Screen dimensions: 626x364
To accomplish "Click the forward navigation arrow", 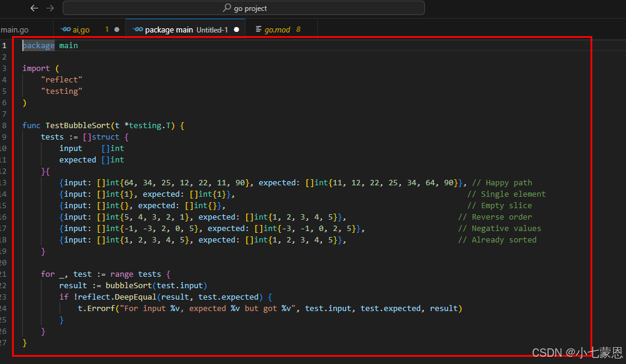I will coord(50,8).
